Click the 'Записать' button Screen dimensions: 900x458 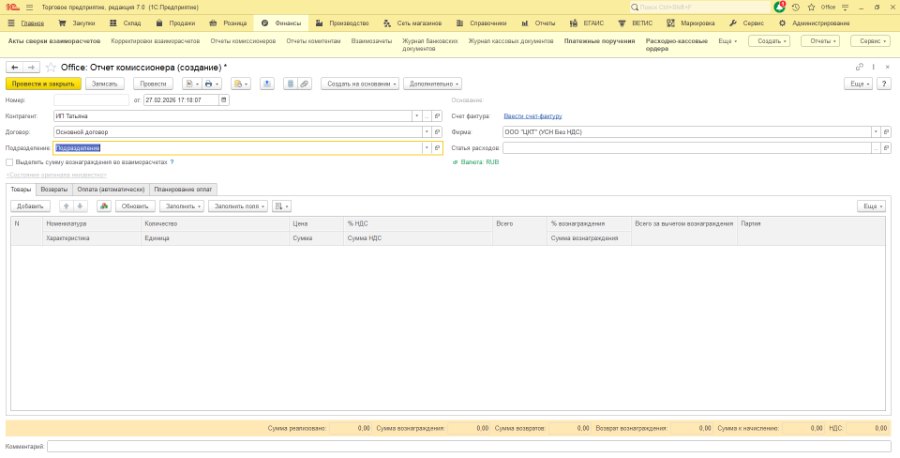pyautogui.click(x=104, y=84)
